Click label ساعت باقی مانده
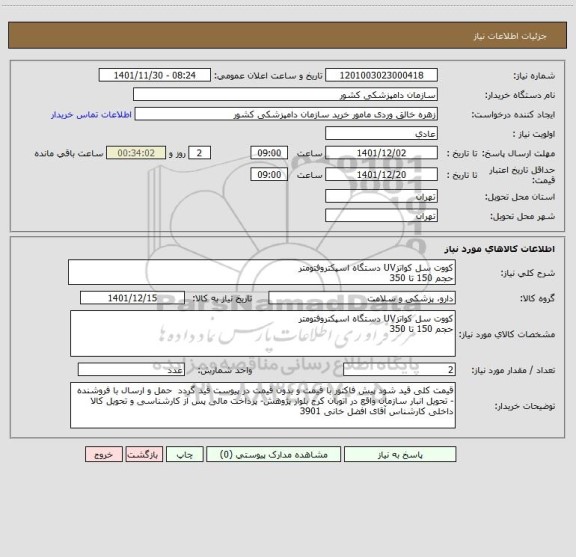 point(69,153)
